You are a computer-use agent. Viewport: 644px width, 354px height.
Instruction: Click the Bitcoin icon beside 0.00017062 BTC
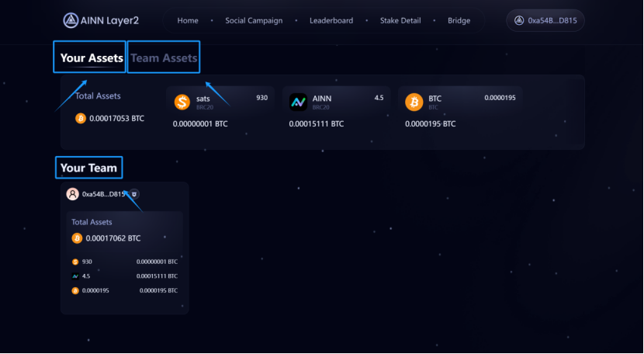tap(77, 238)
